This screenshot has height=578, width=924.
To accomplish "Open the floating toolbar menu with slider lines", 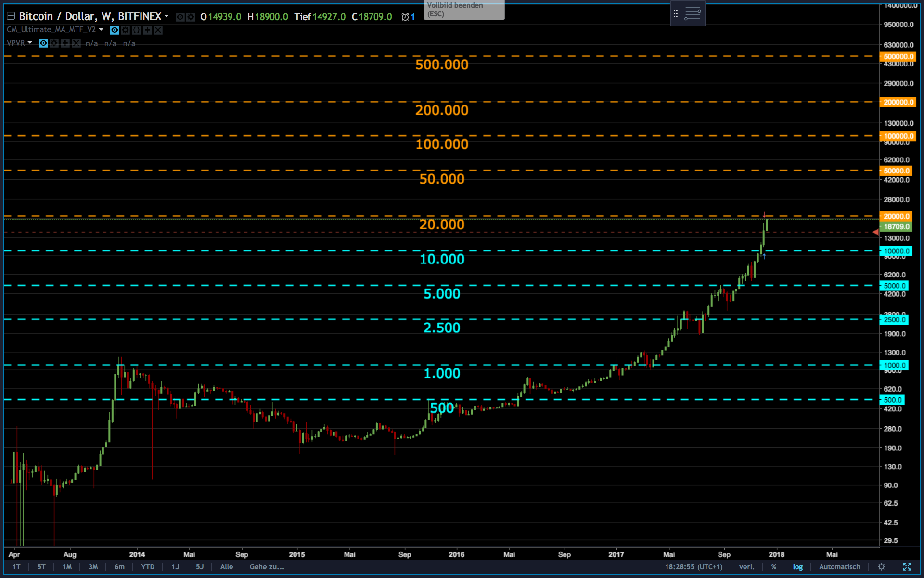I will click(x=693, y=13).
